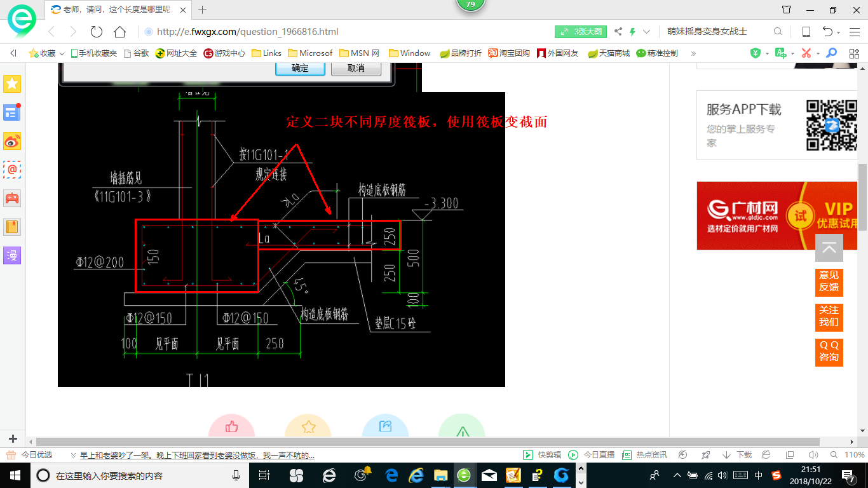Screen dimensions: 868x488
Task: Open the 早上和老婆吵了一架 news link
Action: tap(197, 455)
